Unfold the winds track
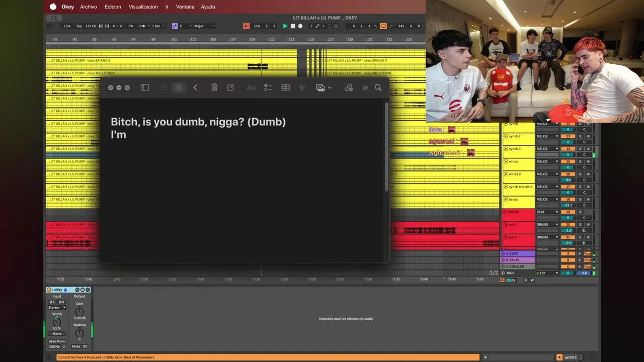The height and width of the screenshot is (362, 644). pyautogui.click(x=506, y=161)
